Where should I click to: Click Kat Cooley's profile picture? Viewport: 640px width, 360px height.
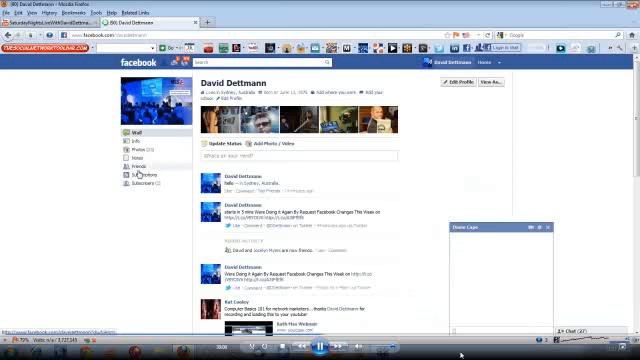tap(211, 309)
